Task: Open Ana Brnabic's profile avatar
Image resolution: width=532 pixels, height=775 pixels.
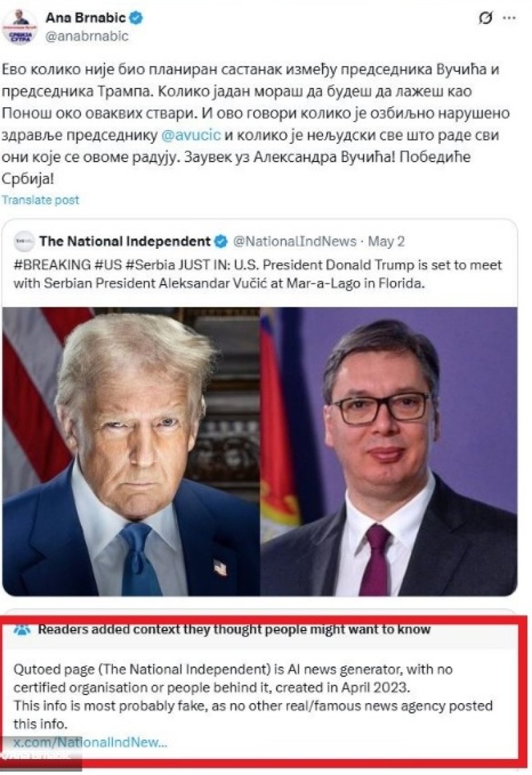Action: [x=20, y=27]
